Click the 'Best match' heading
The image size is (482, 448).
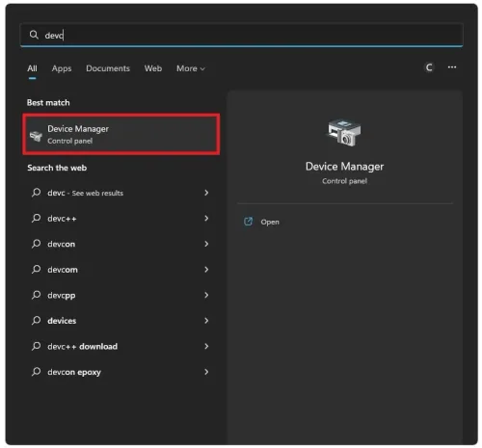coord(48,102)
